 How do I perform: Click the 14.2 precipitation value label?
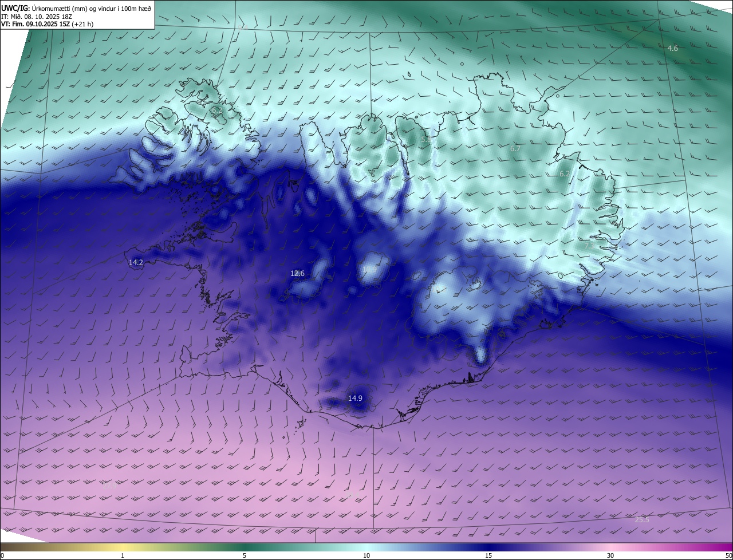[136, 263]
